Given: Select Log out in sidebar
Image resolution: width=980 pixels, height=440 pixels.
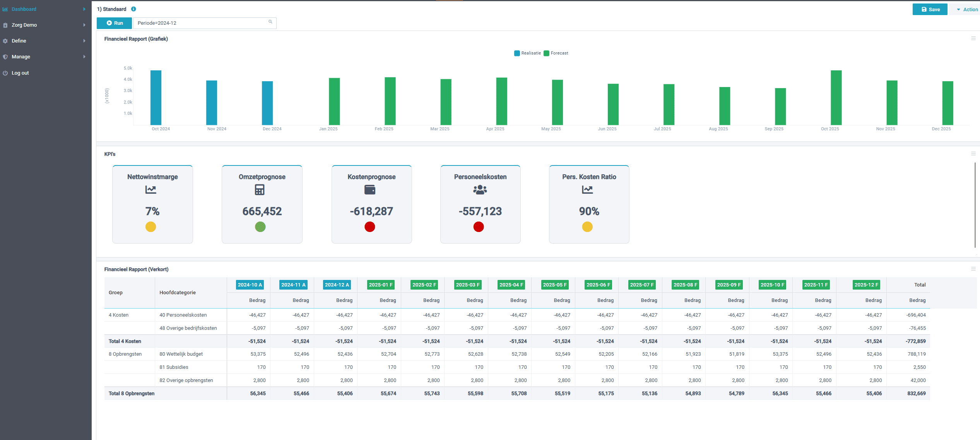Looking at the screenshot, I should coord(20,73).
